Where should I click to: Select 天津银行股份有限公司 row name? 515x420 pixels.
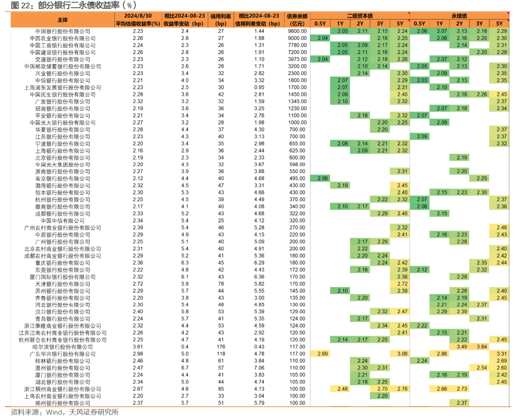pos(62,284)
